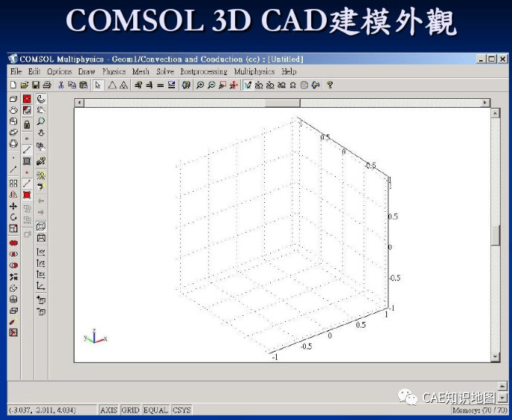Click the canvas scrollbar right arrow

pos(485,103)
